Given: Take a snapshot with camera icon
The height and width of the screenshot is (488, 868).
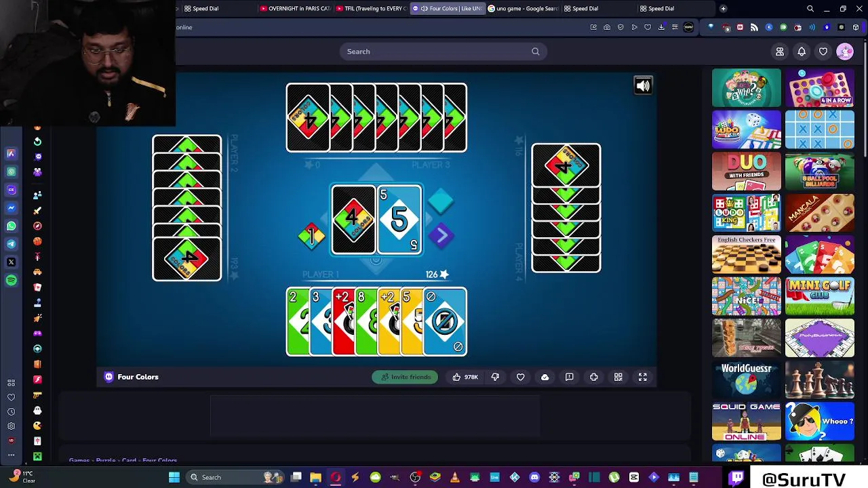Looking at the screenshot, I should [607, 27].
